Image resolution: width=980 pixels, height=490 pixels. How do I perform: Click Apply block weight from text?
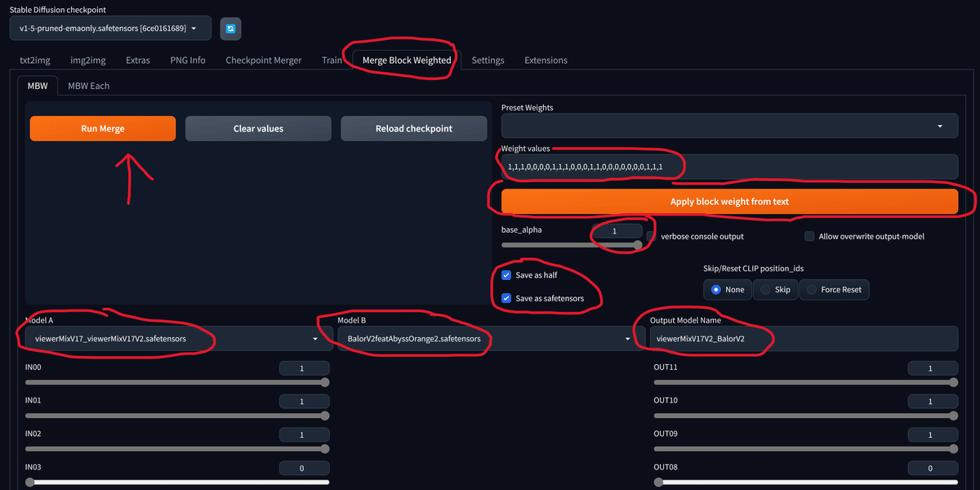tap(729, 202)
